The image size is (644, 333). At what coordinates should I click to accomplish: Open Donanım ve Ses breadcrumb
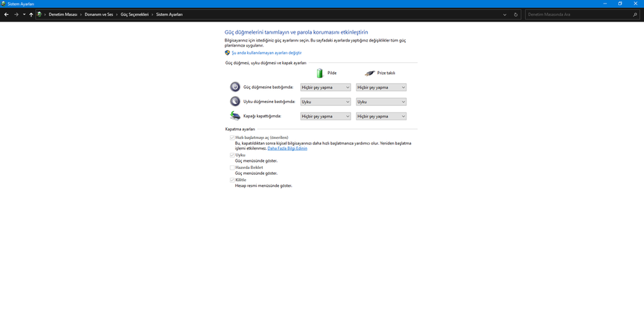(x=99, y=14)
